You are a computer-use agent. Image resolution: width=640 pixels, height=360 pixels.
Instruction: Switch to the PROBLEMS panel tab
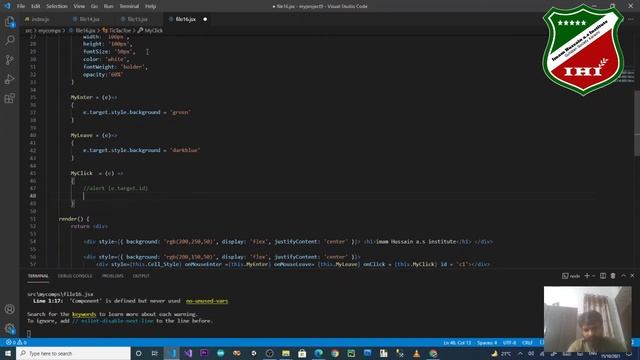click(112, 276)
